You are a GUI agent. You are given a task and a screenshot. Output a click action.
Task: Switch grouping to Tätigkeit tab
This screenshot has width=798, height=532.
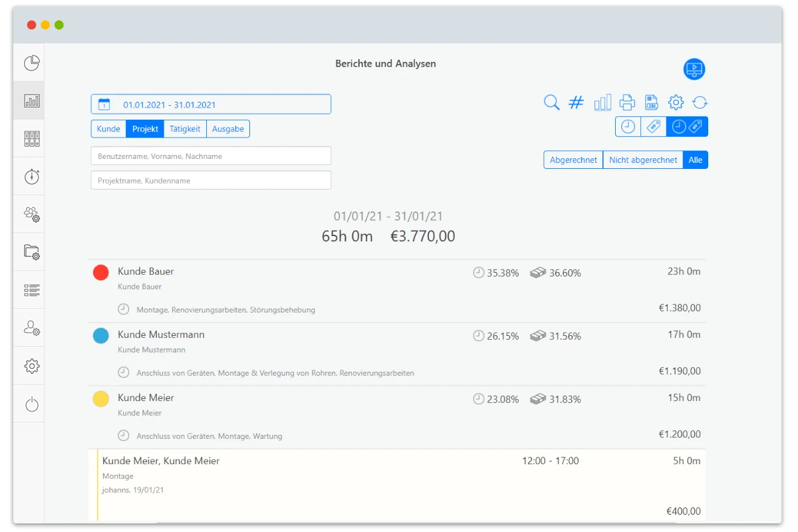pyautogui.click(x=185, y=129)
